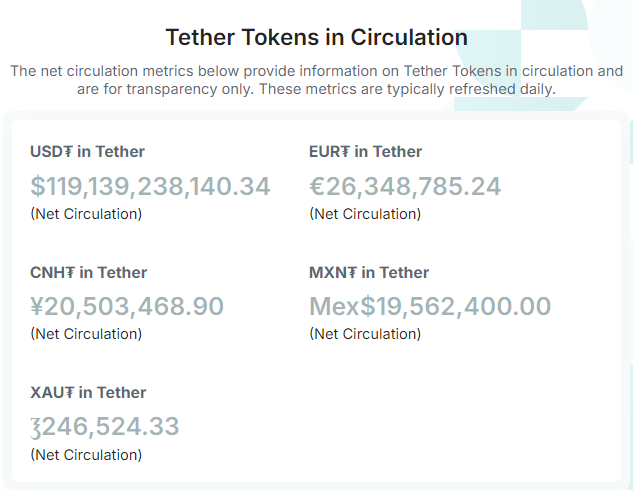
Task: Click "(Net Circulation)" under the XAU₮ amount
Action: [x=86, y=455]
